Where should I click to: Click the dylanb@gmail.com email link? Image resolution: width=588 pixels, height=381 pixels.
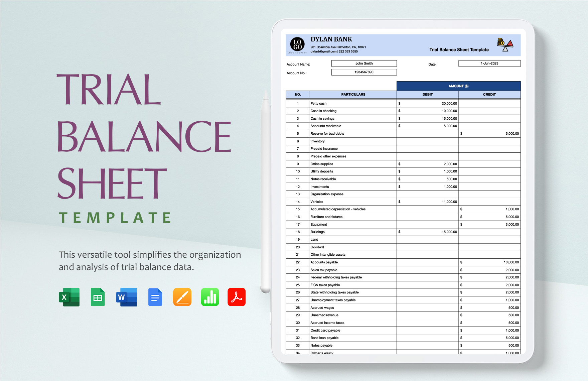[322, 51]
